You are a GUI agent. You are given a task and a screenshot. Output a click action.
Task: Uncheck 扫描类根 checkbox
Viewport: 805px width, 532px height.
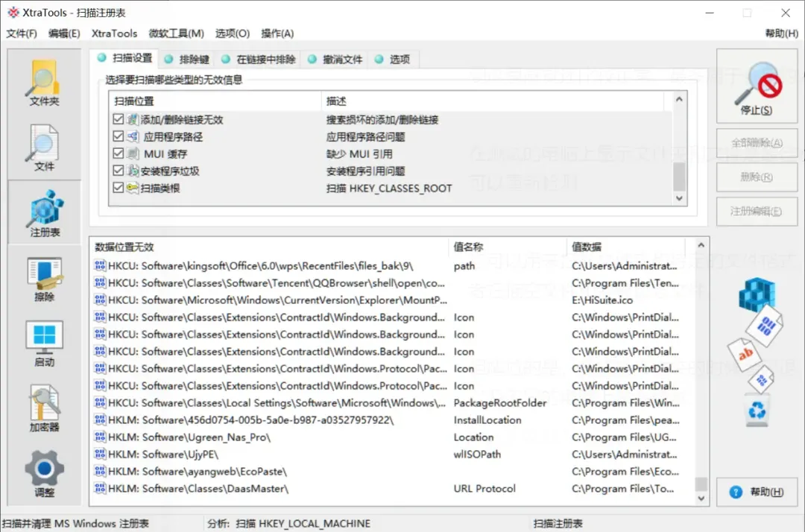[x=119, y=188]
